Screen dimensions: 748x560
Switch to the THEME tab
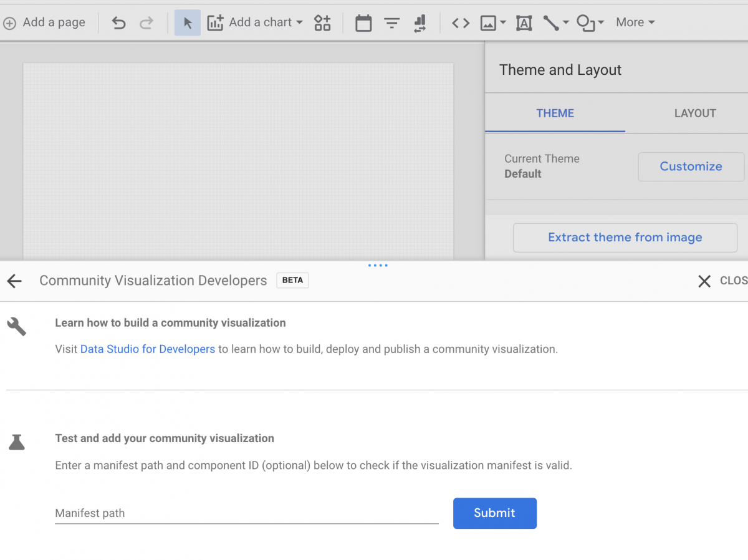(555, 113)
